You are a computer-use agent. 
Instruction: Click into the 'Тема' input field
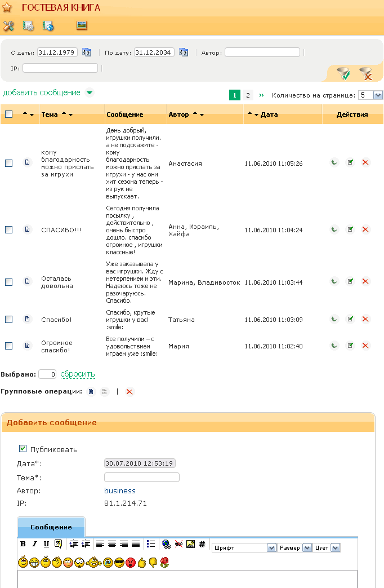(142, 478)
